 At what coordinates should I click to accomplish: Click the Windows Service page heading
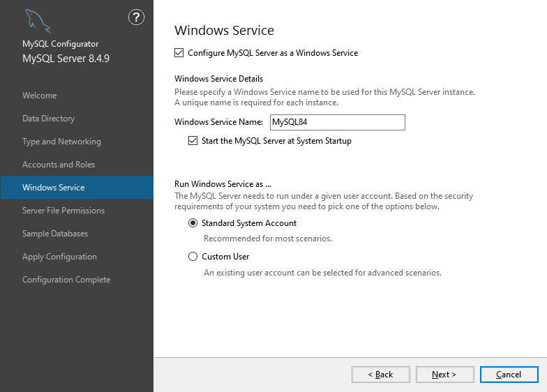click(224, 31)
